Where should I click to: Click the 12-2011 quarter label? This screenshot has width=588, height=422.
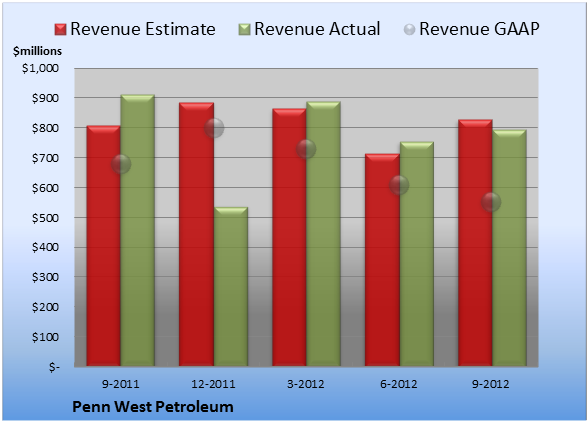coord(213,384)
